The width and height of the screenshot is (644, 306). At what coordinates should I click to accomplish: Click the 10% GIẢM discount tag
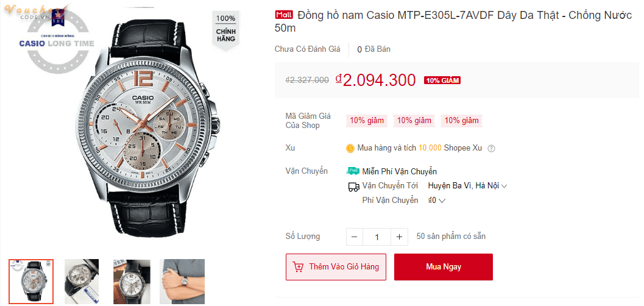click(x=443, y=80)
